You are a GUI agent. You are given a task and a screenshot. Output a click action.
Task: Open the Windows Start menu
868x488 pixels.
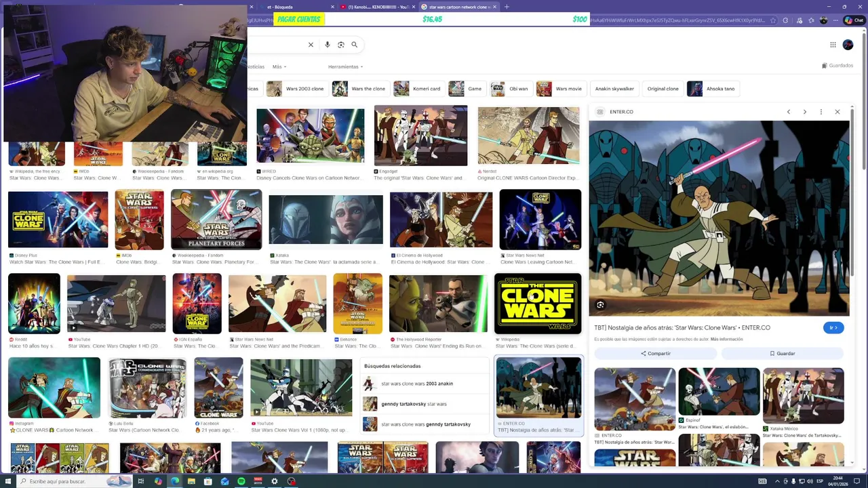[8, 481]
